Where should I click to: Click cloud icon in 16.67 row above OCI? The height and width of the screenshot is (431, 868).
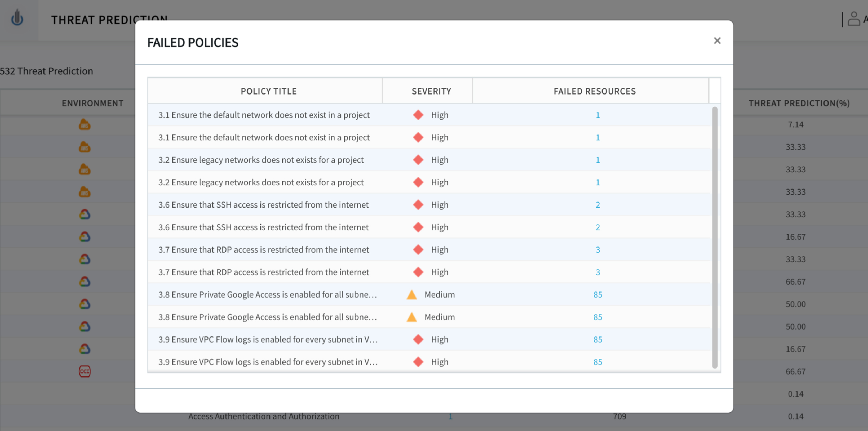pos(85,349)
